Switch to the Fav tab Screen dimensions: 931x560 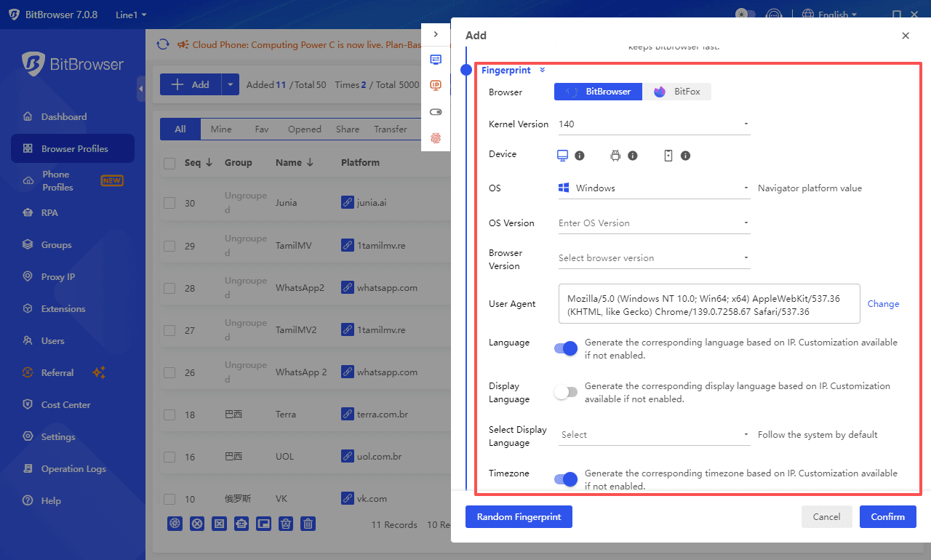(x=262, y=129)
